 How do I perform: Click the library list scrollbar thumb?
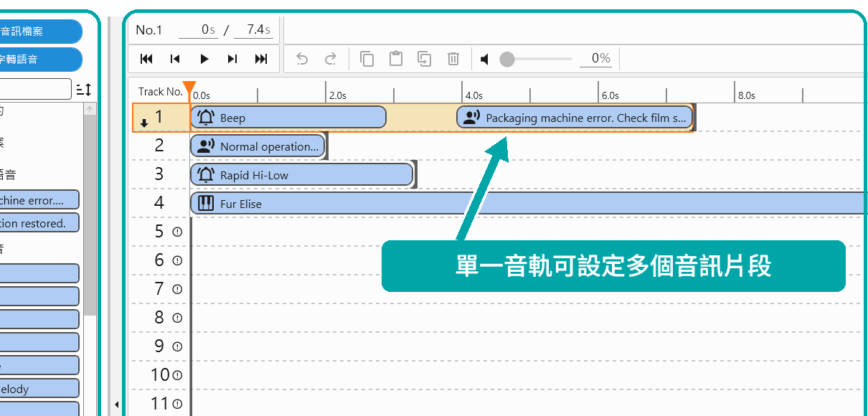tap(90, 215)
